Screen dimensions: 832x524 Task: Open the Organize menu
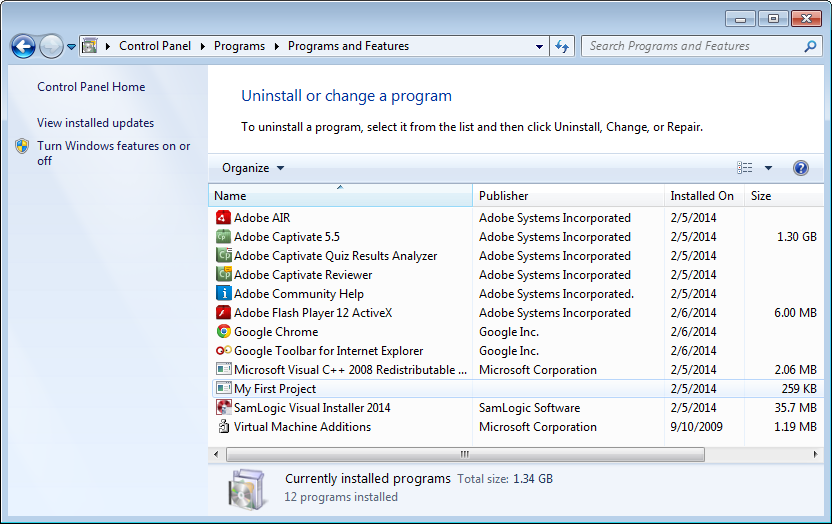(253, 168)
